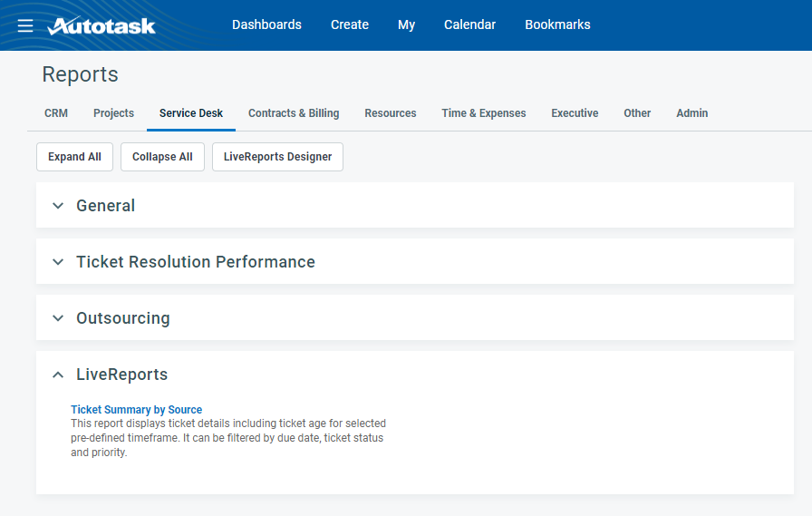Open Ticket Summary by Source report

136,410
